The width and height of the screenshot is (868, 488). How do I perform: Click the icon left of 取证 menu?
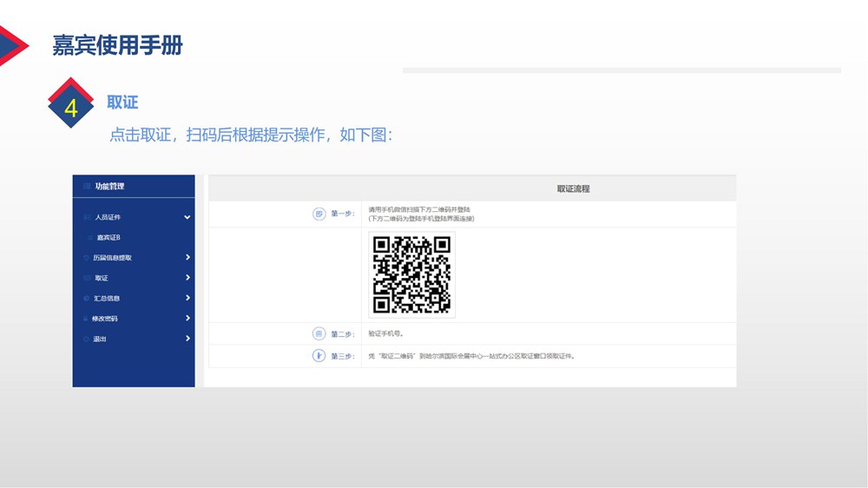point(87,278)
